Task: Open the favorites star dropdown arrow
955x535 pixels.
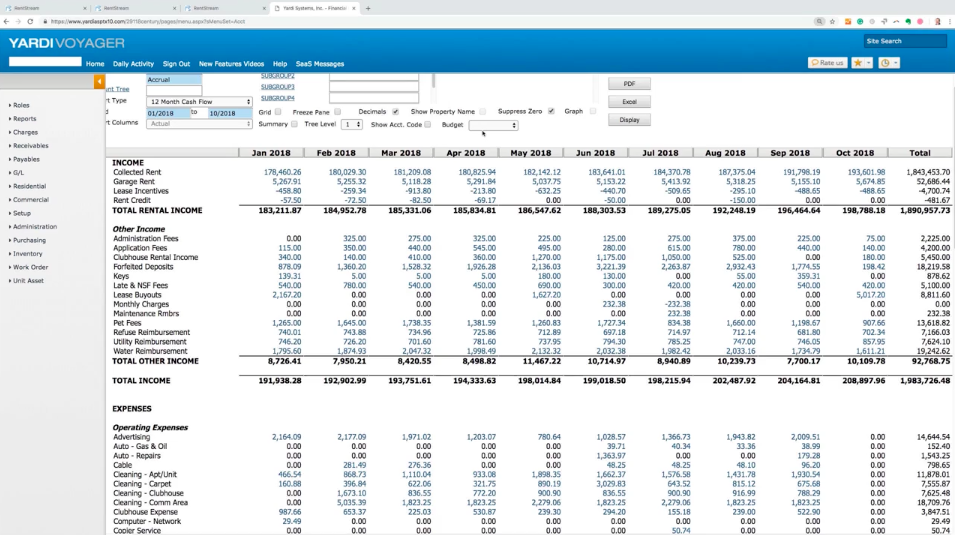Action: pyautogui.click(x=869, y=63)
